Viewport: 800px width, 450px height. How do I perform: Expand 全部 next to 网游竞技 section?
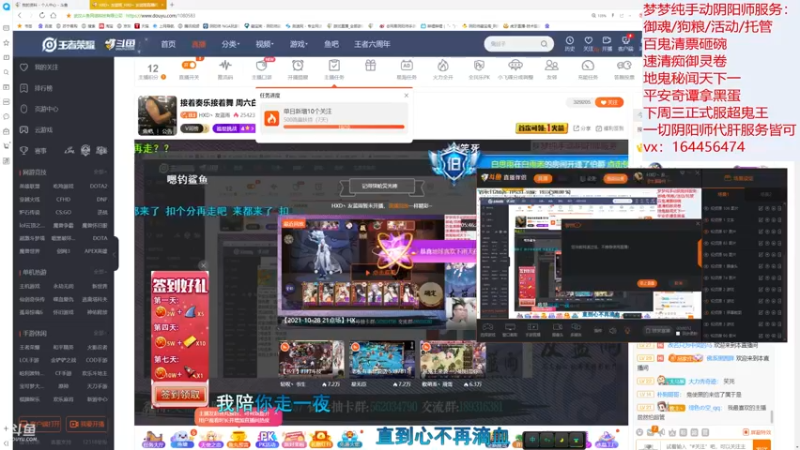[99, 172]
